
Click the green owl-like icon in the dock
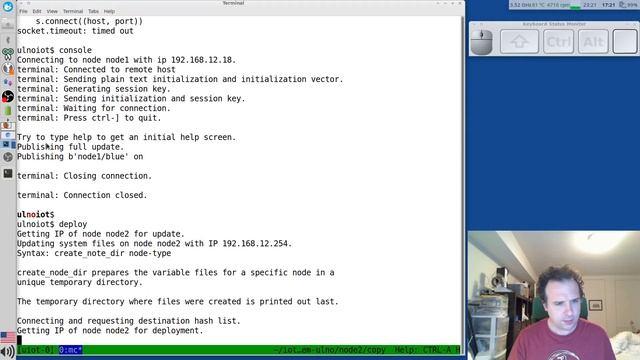(8, 53)
